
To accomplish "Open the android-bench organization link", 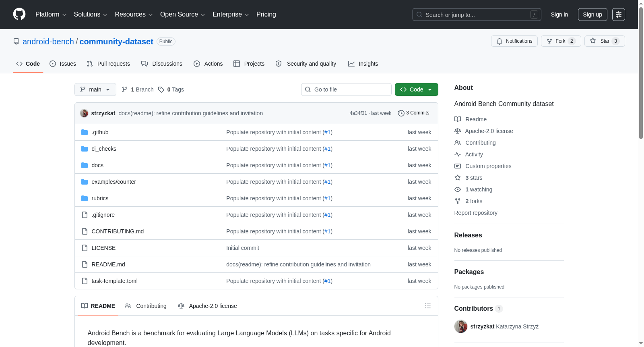I will coord(48,42).
